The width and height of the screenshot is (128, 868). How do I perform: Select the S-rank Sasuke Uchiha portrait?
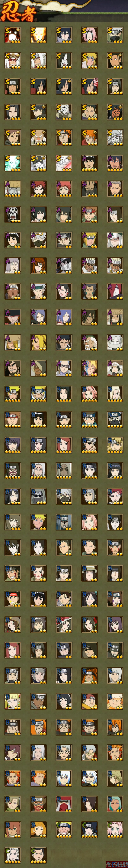[x=64, y=35]
